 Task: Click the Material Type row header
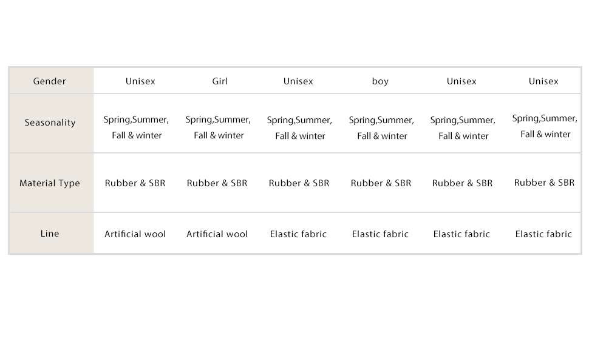click(50, 183)
